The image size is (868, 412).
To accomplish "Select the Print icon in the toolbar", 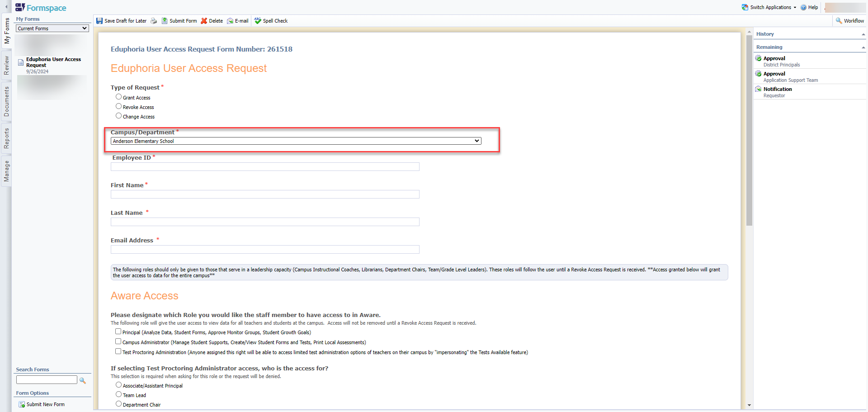I will (154, 21).
